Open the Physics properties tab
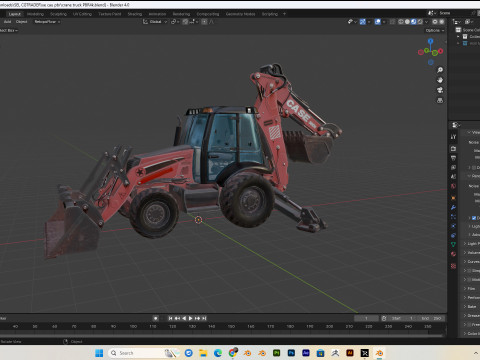Screen dimensions: 480x360 pos(453,226)
